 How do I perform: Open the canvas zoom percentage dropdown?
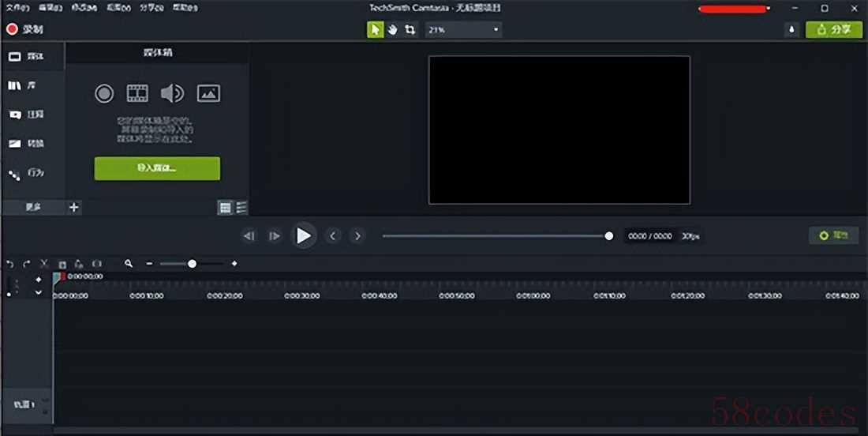click(x=464, y=29)
